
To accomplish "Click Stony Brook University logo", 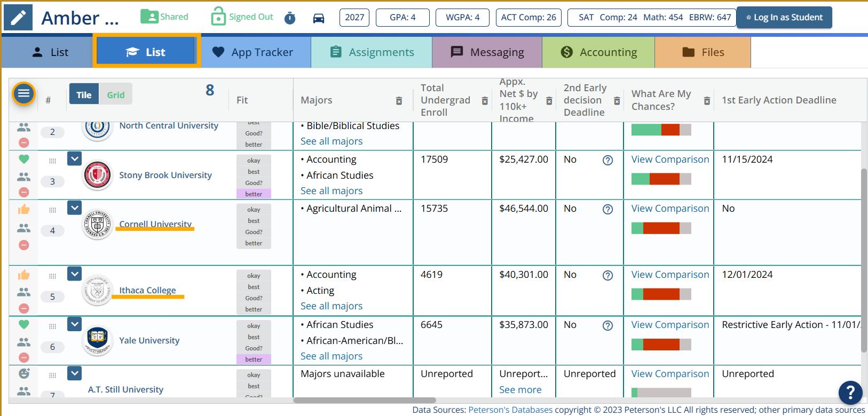I will click(x=97, y=175).
